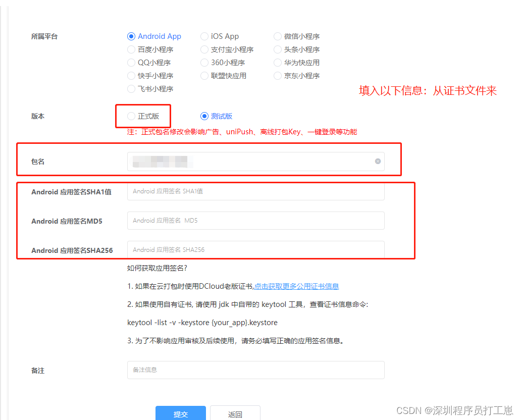Open the 点击获取更多公用证书信息 link
Image resolution: width=521 pixels, height=420 pixels.
296,286
